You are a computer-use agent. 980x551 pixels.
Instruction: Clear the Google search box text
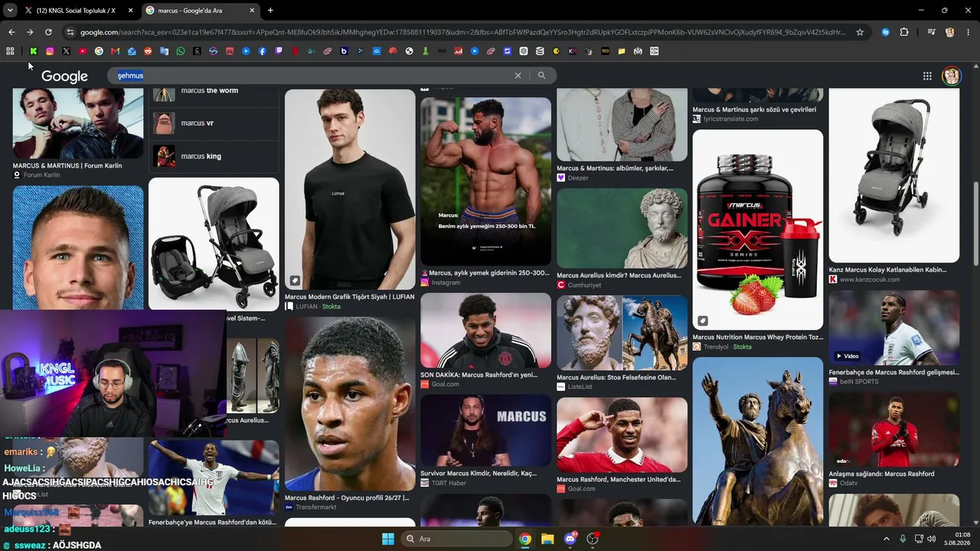518,76
